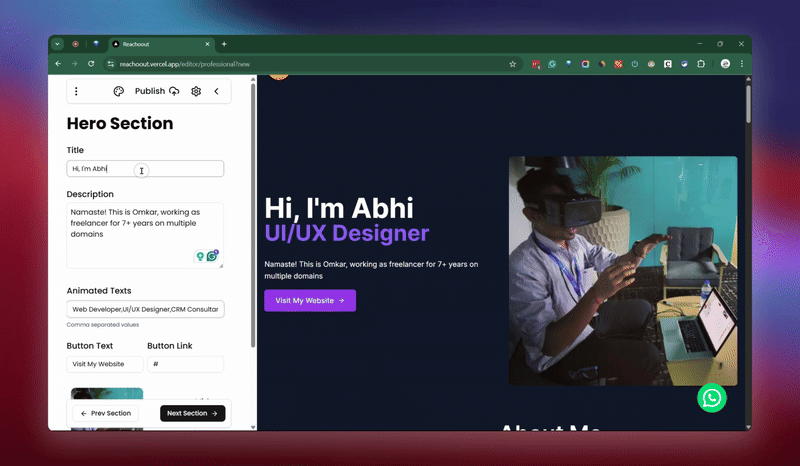Click the power-symbol extension icon
The height and width of the screenshot is (466, 800).
(x=635, y=64)
